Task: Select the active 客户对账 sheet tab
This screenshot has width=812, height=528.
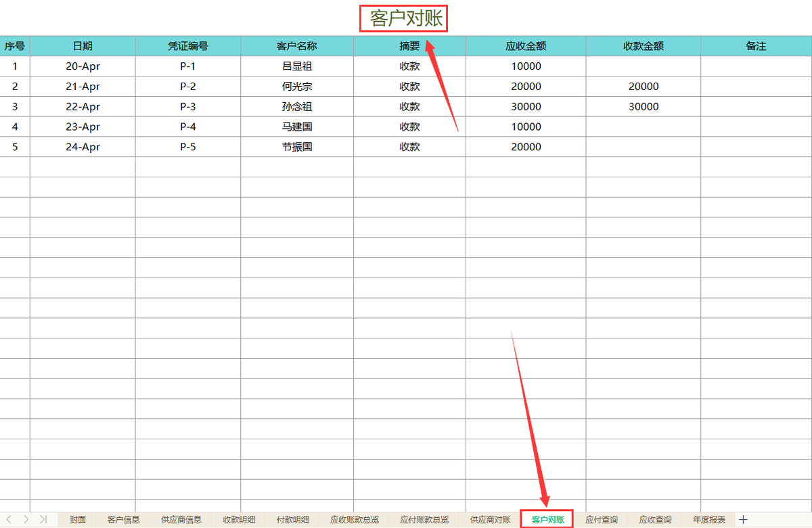Action: (x=547, y=520)
